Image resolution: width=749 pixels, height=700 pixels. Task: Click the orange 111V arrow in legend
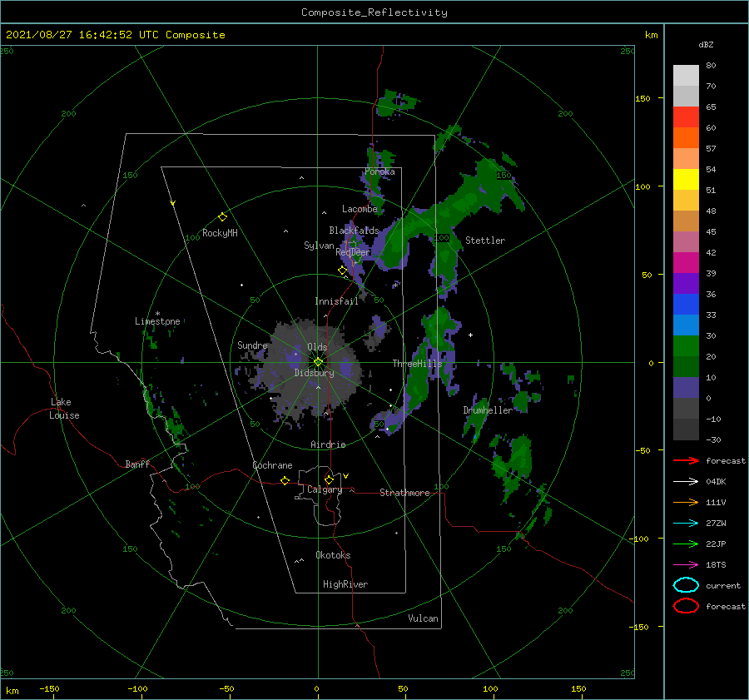pyautogui.click(x=686, y=502)
